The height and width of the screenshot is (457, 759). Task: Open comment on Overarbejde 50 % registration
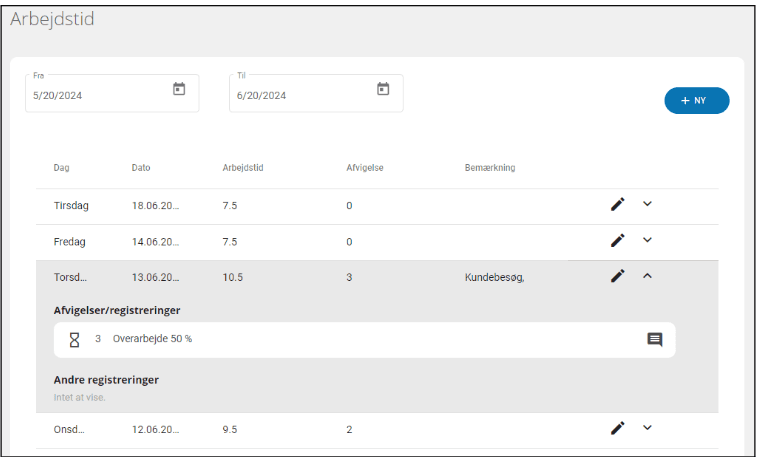(x=655, y=340)
